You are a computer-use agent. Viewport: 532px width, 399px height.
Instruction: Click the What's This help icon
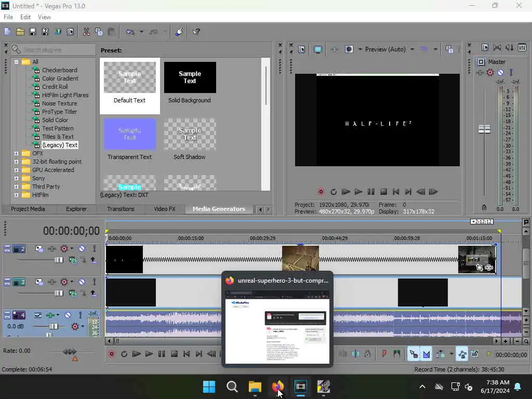point(196,32)
